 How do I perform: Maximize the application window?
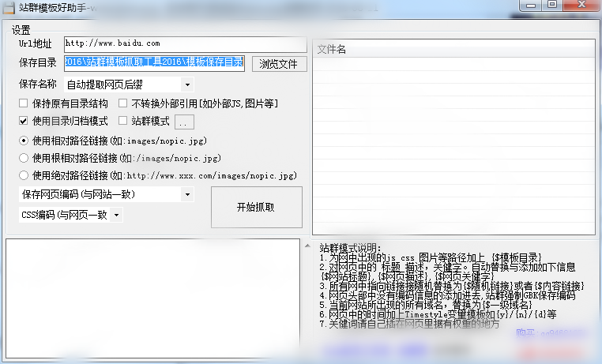[551, 5]
